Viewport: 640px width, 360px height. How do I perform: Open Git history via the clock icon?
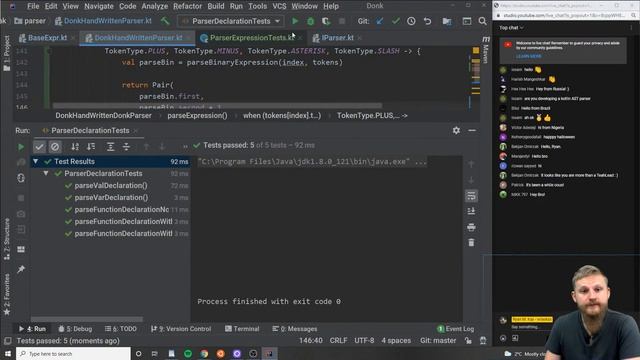coord(411,21)
